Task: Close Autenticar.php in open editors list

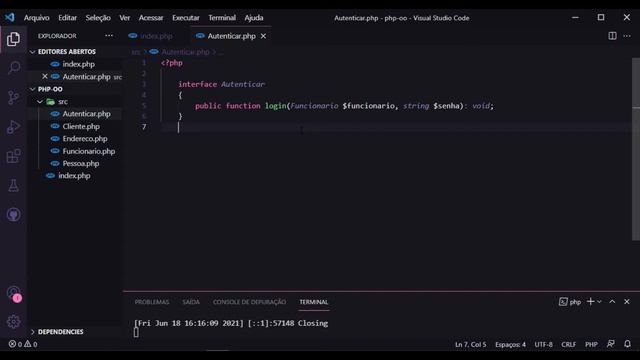Action: [x=45, y=76]
